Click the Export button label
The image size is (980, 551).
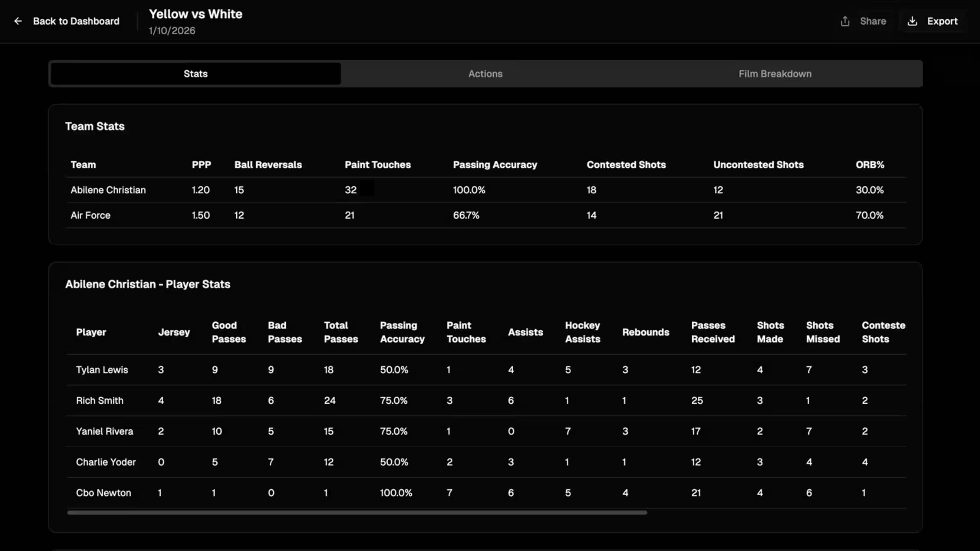click(942, 21)
